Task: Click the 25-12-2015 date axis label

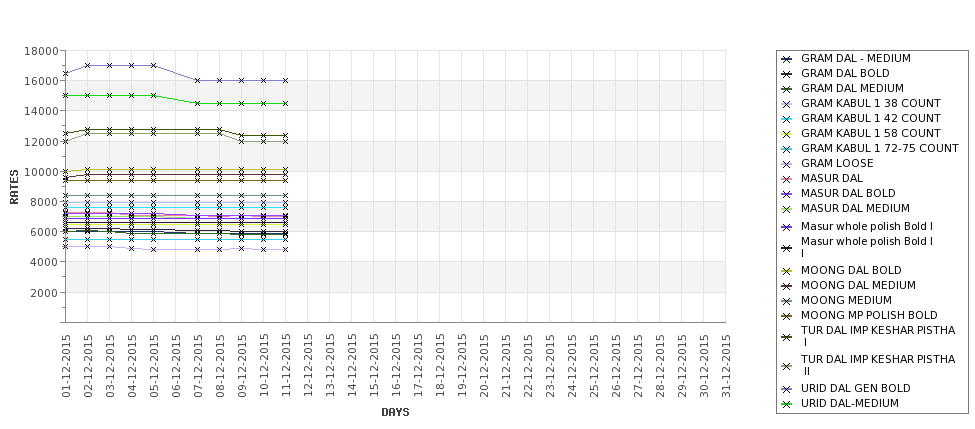Action: tap(594, 366)
